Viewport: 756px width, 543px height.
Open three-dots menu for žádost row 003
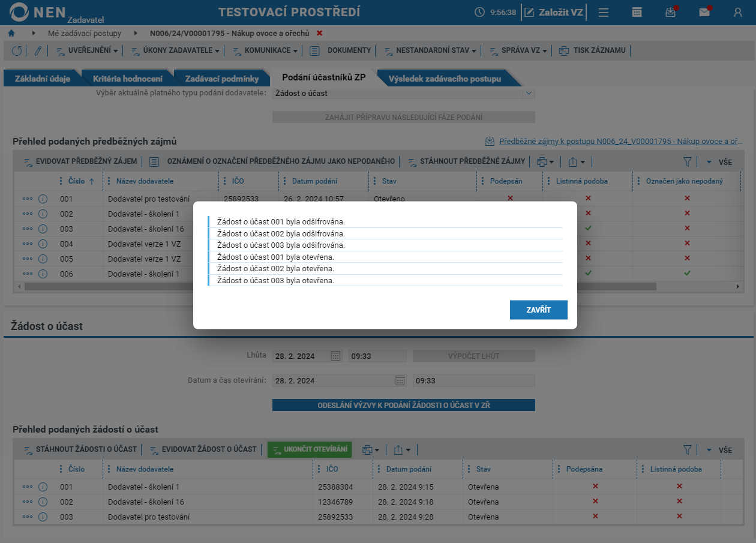point(28,517)
